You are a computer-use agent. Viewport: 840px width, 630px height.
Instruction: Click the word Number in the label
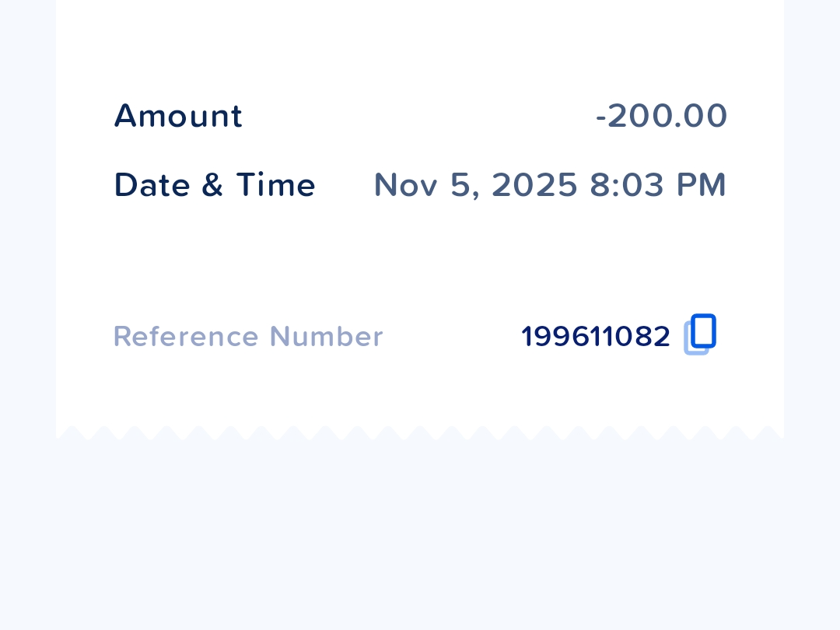tap(326, 337)
